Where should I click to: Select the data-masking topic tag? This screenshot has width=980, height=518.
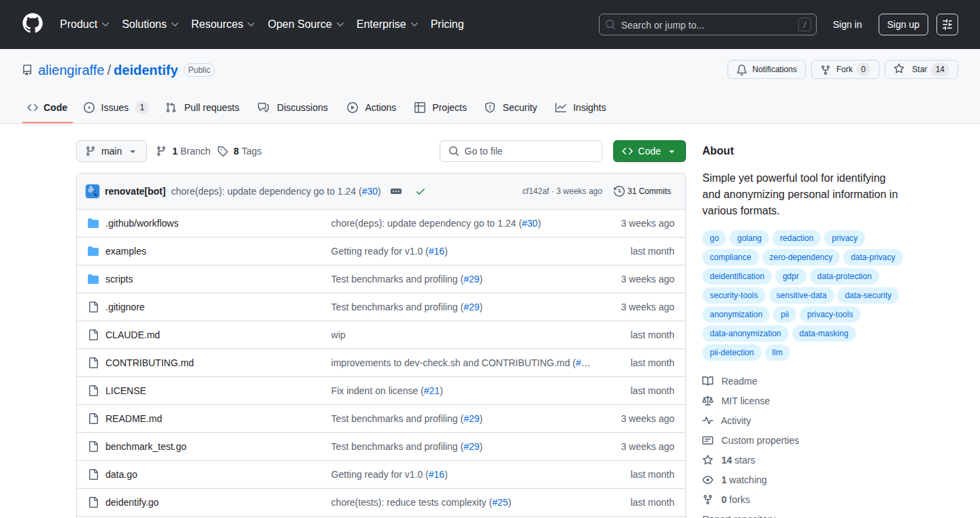824,334
